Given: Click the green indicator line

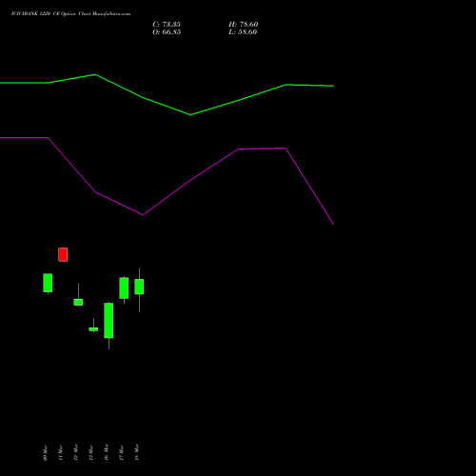Looking at the screenshot, I should [x=190, y=114].
